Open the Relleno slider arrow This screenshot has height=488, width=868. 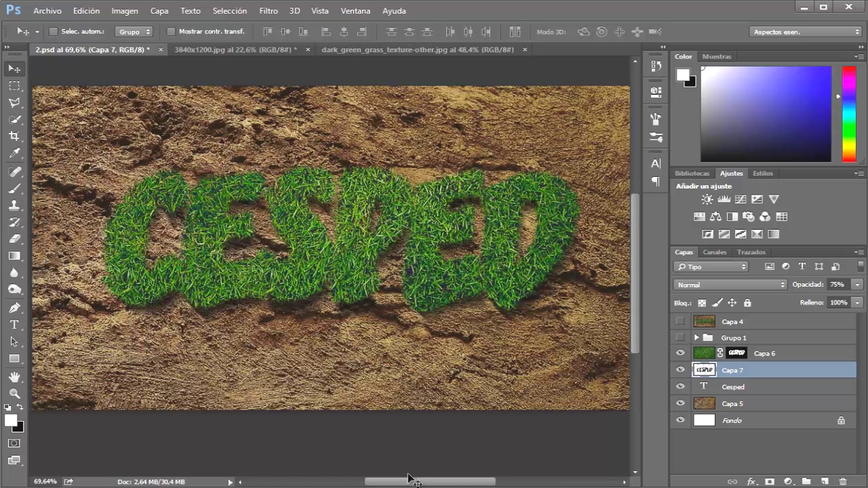(857, 302)
